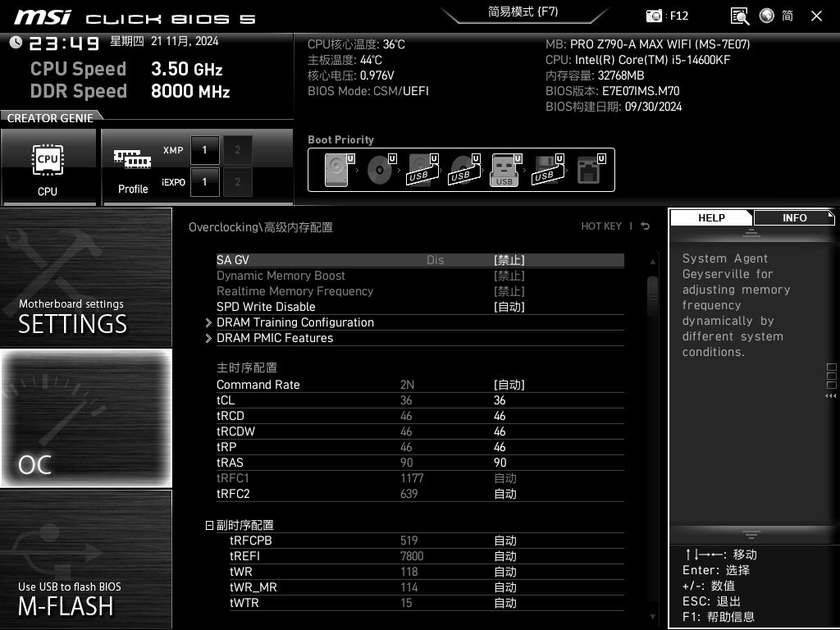Open the OC section

pyautogui.click(x=86, y=418)
